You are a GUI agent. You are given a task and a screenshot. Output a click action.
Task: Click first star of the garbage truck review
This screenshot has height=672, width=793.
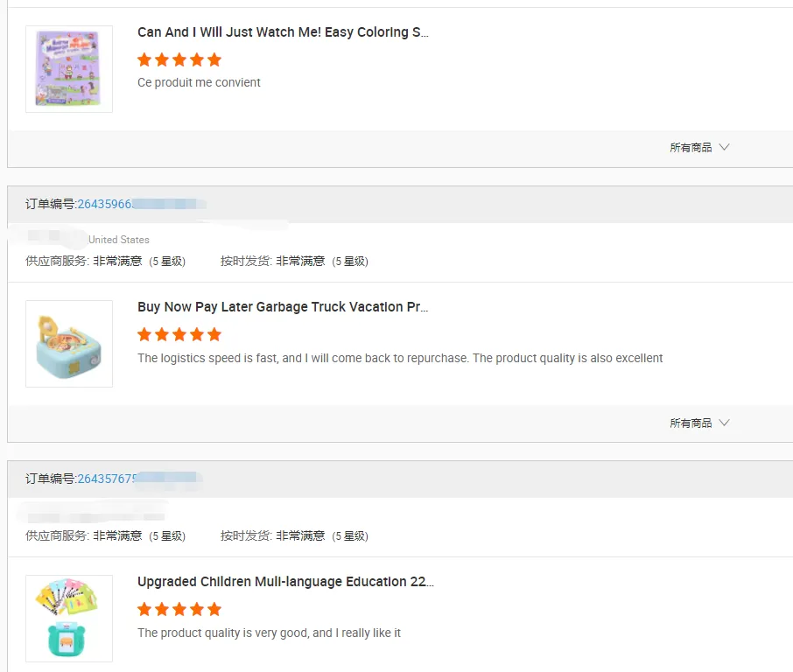(x=144, y=334)
